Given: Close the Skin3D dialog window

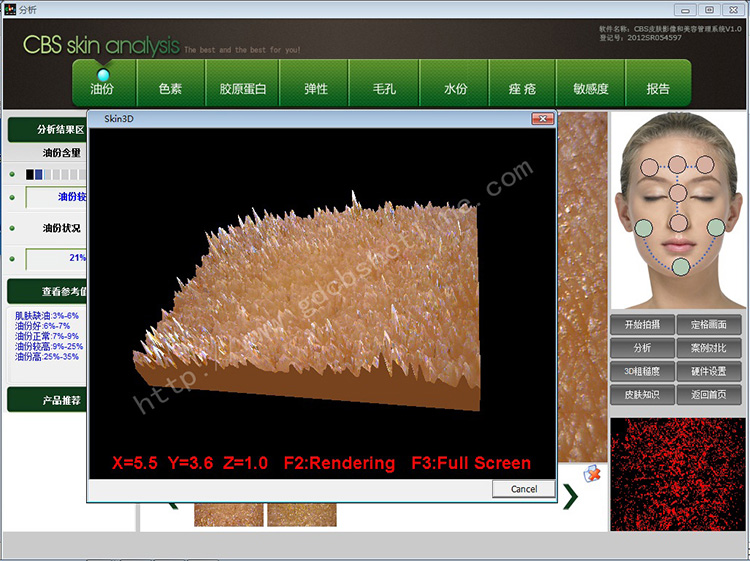Looking at the screenshot, I should 542,119.
